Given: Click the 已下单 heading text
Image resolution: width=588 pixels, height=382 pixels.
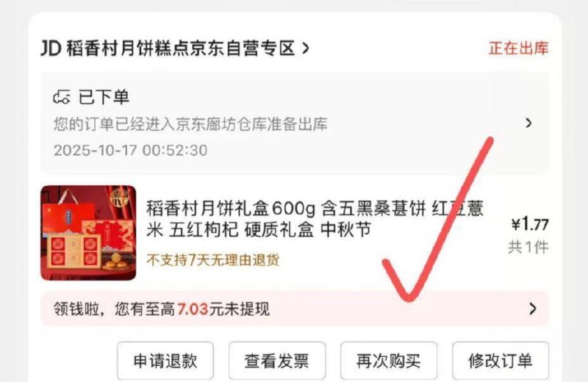Looking at the screenshot, I should pos(104,97).
